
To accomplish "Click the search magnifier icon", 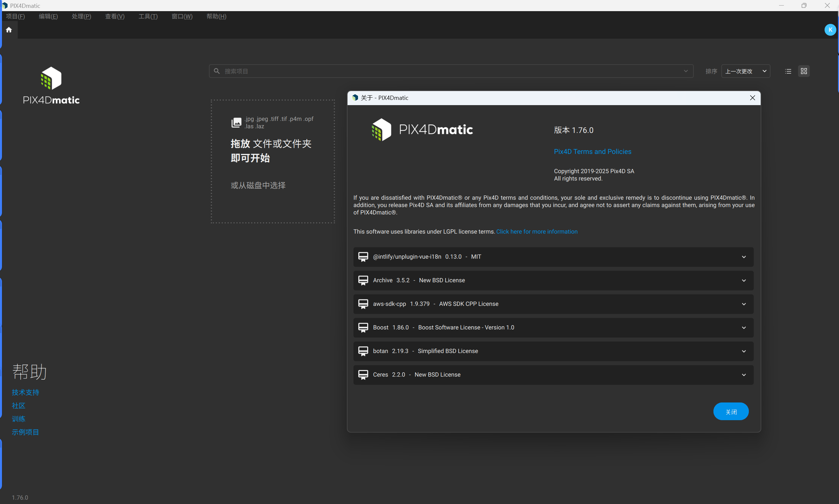I will point(216,71).
